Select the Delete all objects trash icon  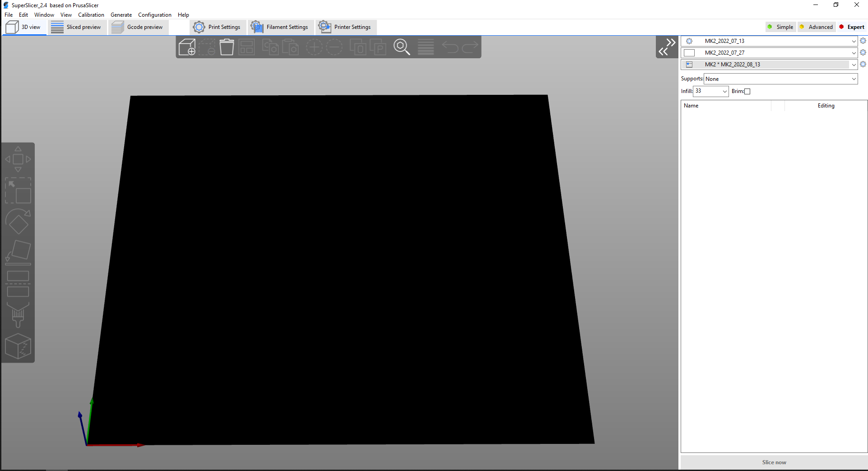tap(227, 47)
